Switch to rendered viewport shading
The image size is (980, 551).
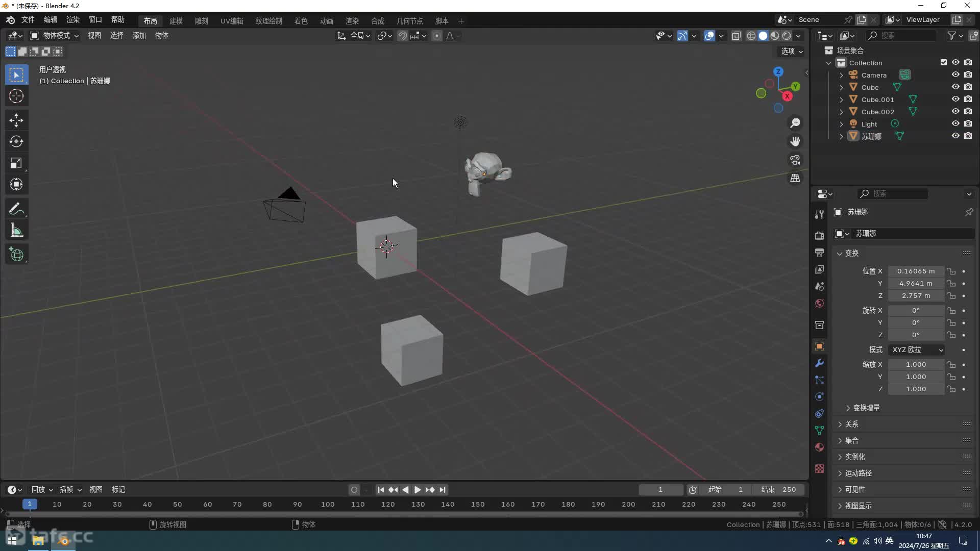click(x=787, y=36)
